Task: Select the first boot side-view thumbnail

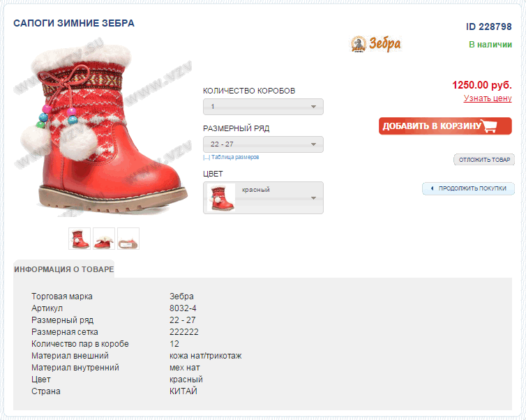Action: pos(80,239)
